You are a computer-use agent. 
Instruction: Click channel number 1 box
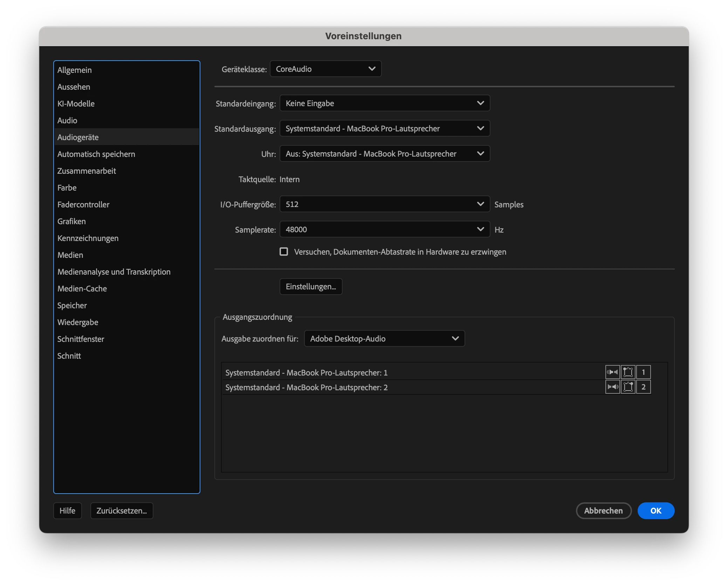tap(643, 372)
